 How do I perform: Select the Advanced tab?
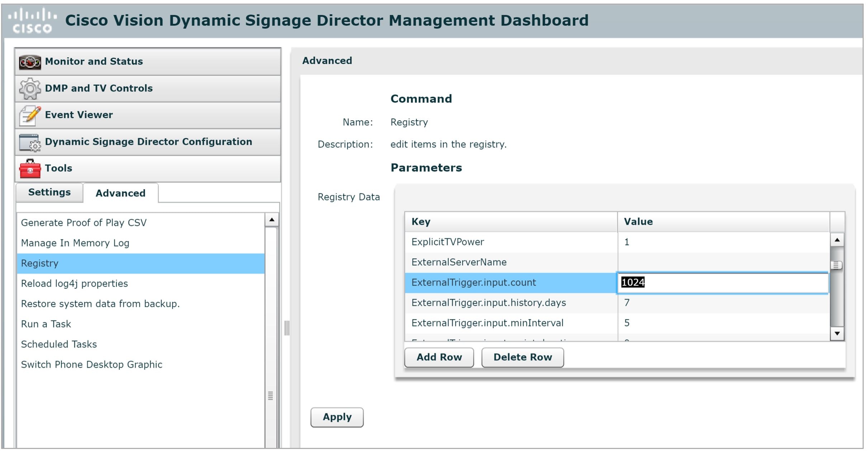tap(120, 193)
